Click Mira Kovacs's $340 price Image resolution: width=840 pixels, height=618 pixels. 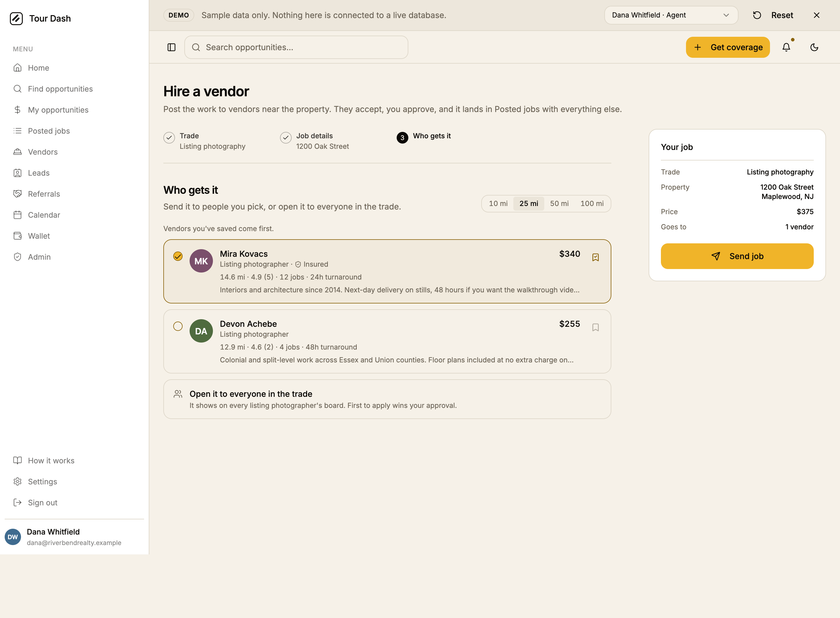pyautogui.click(x=569, y=254)
